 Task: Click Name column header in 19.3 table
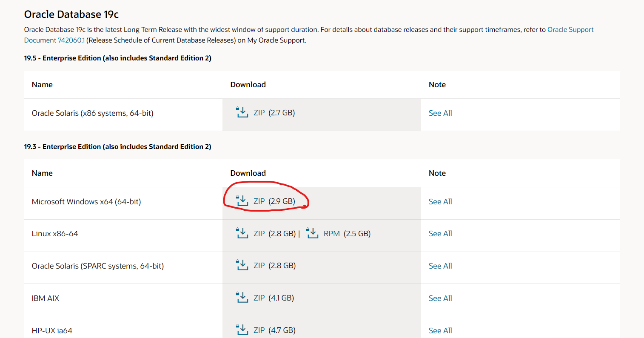[42, 173]
